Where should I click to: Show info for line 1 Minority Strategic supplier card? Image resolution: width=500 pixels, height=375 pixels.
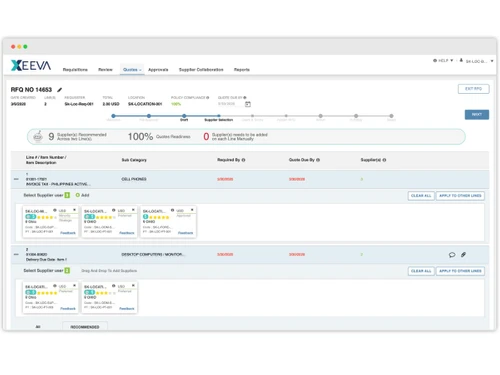(55, 210)
